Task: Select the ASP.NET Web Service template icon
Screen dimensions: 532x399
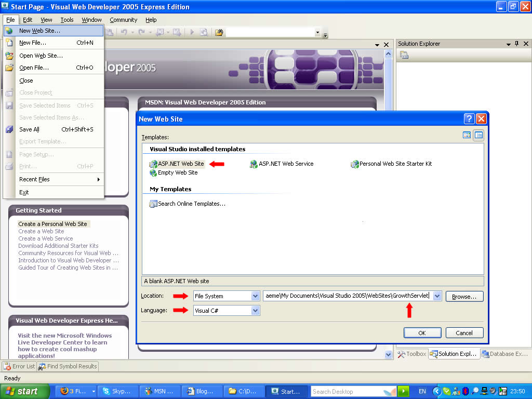Action: (254, 164)
